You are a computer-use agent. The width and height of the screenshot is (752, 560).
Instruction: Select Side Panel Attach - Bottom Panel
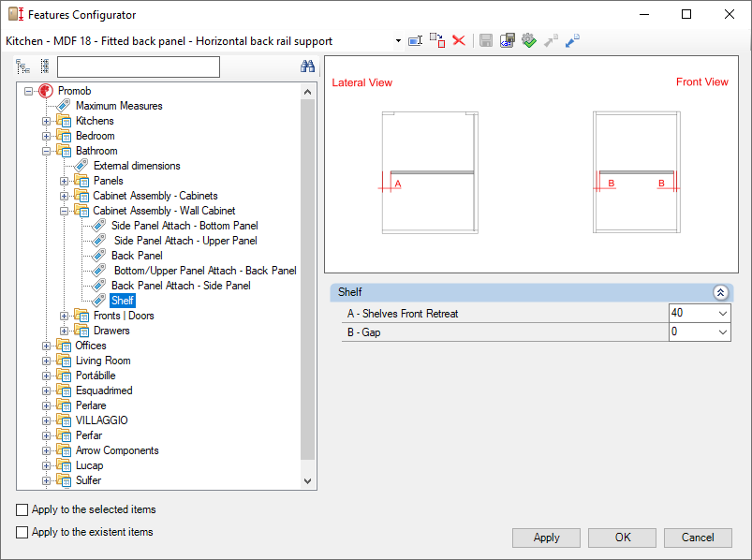pos(184,226)
